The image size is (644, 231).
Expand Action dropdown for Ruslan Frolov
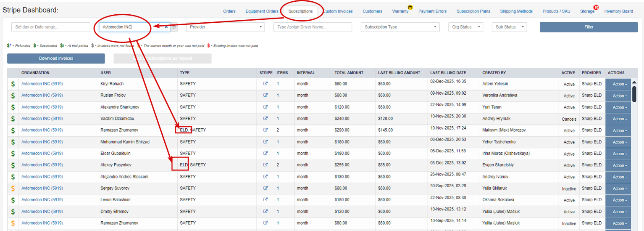click(618, 96)
